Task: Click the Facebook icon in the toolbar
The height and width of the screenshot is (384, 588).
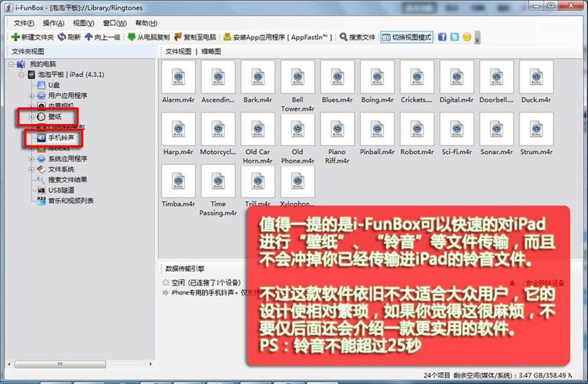Action: [443, 36]
